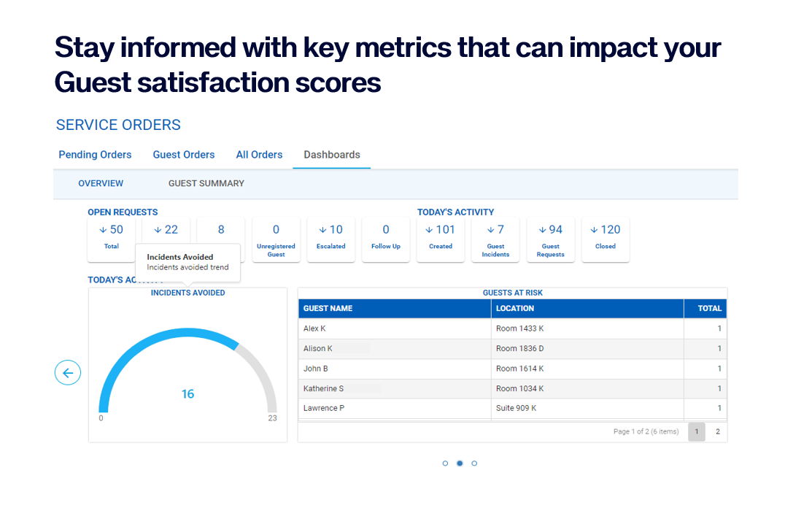Open the Pending Orders tab
812x508 pixels.
point(95,154)
